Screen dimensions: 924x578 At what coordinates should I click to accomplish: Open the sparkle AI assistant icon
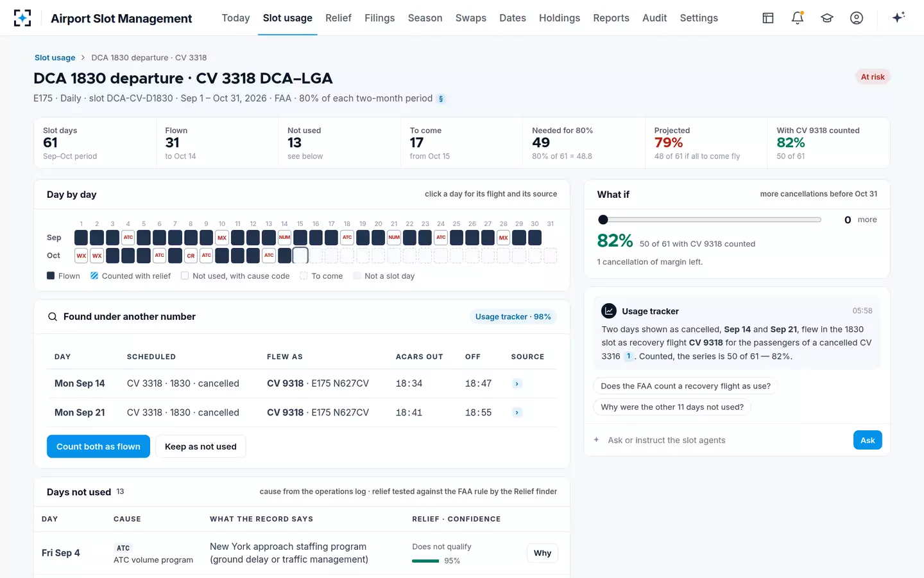(898, 17)
